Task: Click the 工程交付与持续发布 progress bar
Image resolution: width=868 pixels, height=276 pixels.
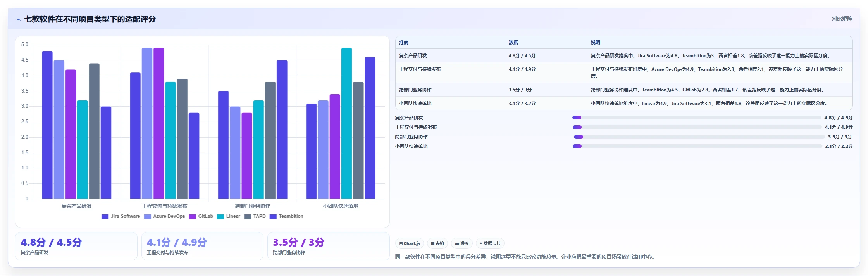Action: pyautogui.click(x=697, y=127)
